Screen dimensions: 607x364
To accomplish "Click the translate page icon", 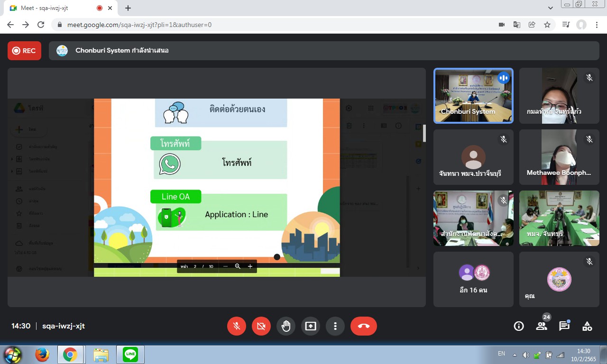I will click(x=517, y=25).
